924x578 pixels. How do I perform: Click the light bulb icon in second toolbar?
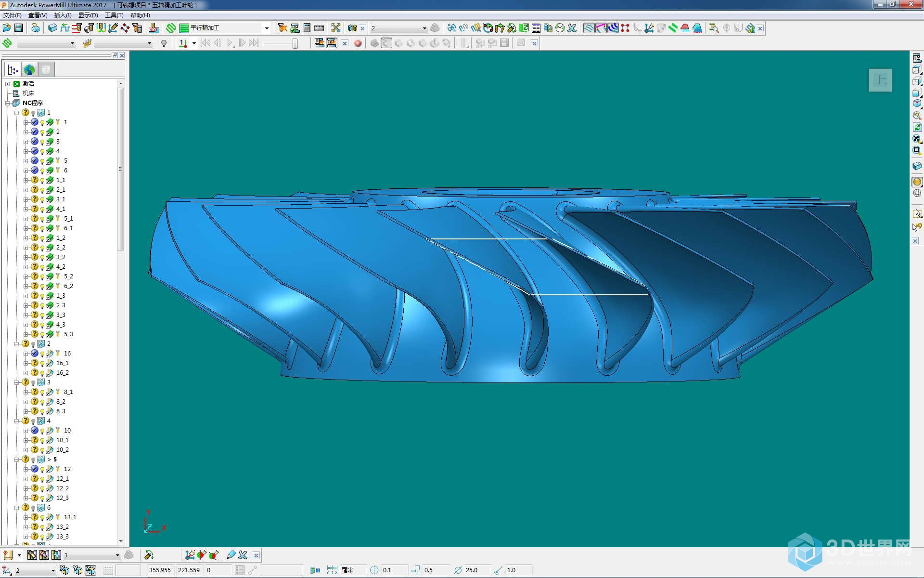tap(164, 43)
